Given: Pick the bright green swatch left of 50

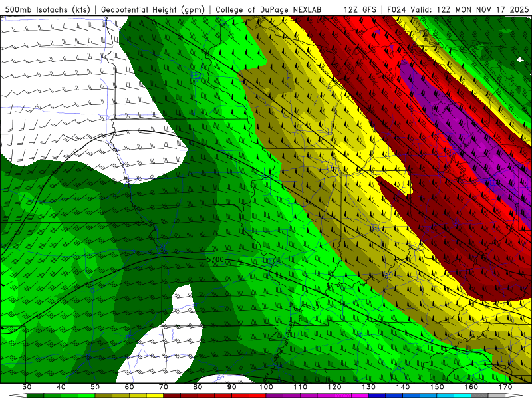Looking at the screenshot, I should pos(86,396).
